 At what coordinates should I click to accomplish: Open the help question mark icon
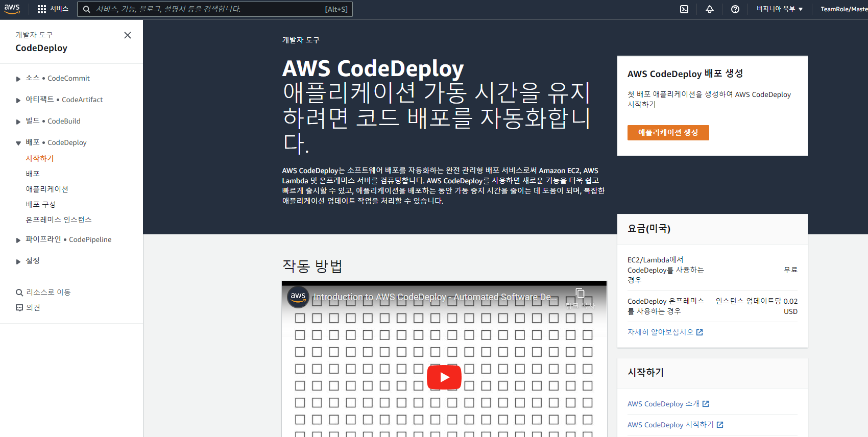tap(735, 9)
